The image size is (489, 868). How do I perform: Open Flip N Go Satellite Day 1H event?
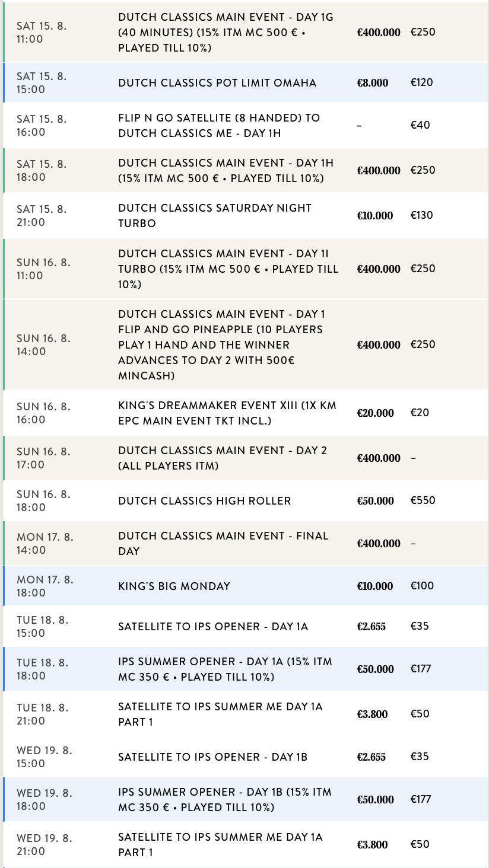tap(244, 125)
